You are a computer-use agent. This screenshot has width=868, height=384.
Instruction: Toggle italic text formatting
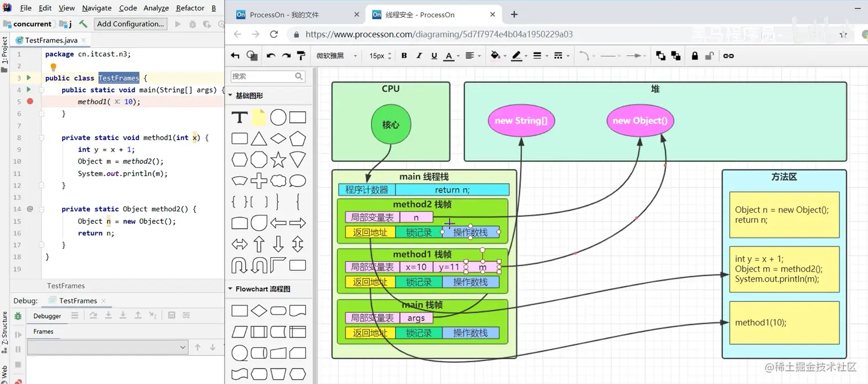coord(419,56)
